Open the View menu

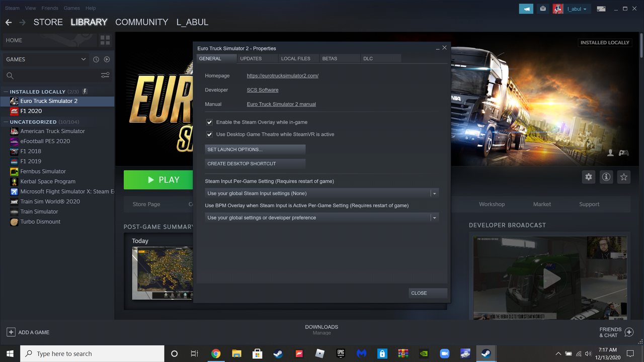31,8
